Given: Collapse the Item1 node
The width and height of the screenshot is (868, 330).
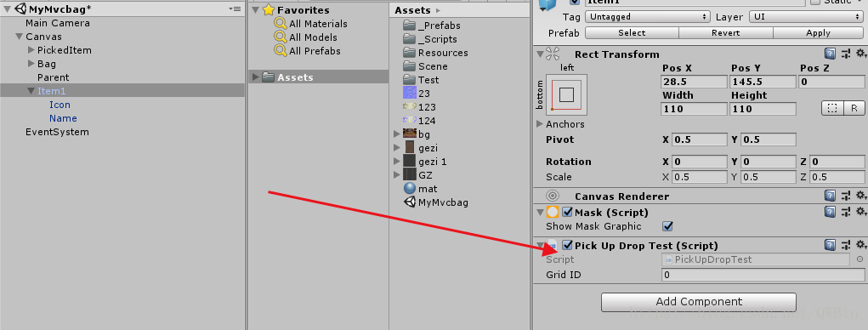Looking at the screenshot, I should click(x=31, y=91).
